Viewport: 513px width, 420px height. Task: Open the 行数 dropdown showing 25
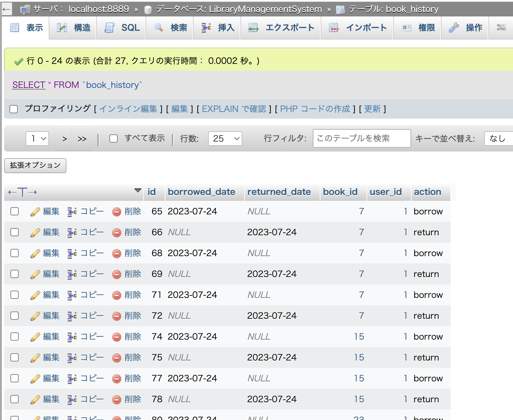[x=225, y=139]
